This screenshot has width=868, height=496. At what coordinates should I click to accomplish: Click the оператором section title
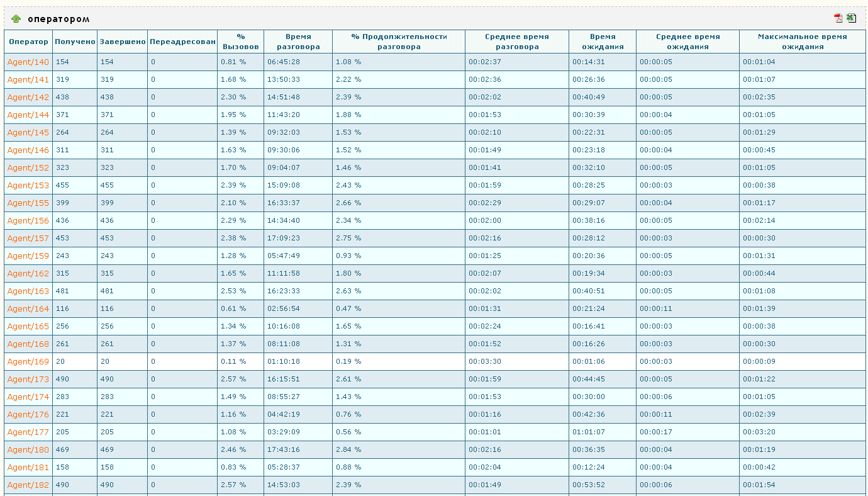[x=58, y=19]
